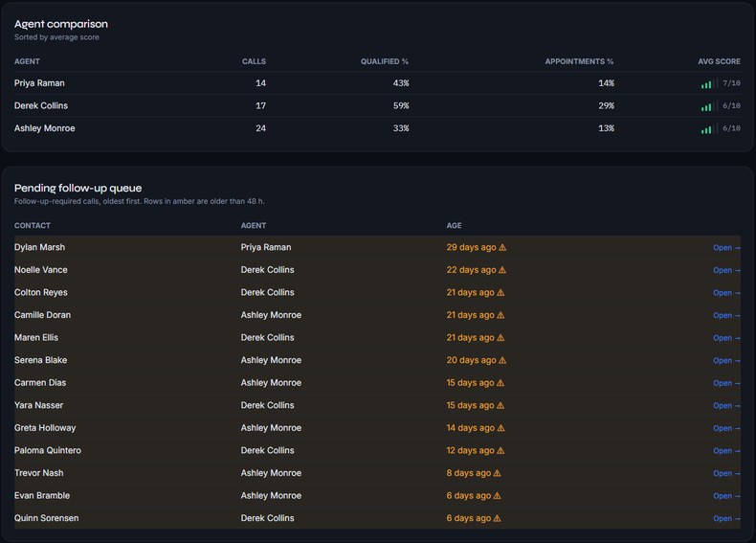The width and height of the screenshot is (756, 543).
Task: Click the 8 days ago age
Action: coord(469,473)
